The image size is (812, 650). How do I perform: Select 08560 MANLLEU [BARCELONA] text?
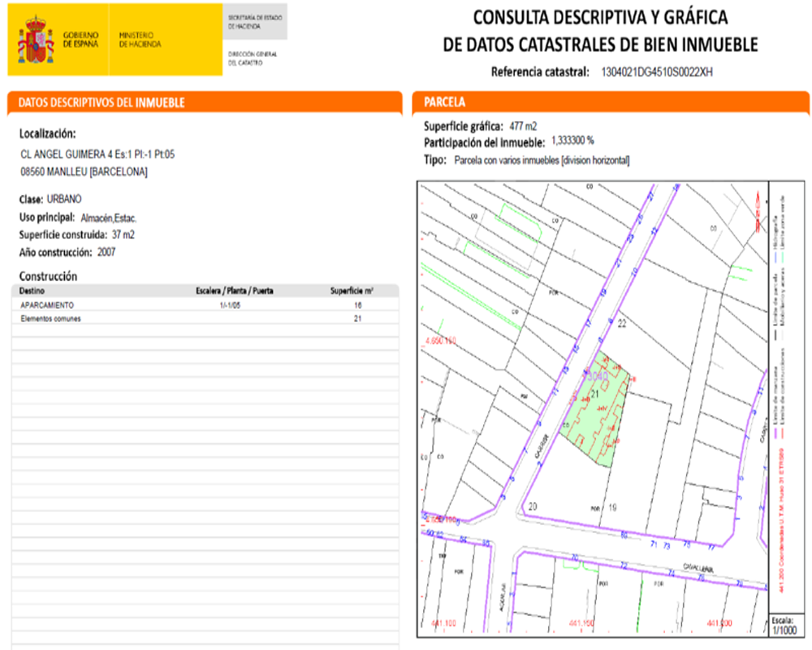coord(84,171)
